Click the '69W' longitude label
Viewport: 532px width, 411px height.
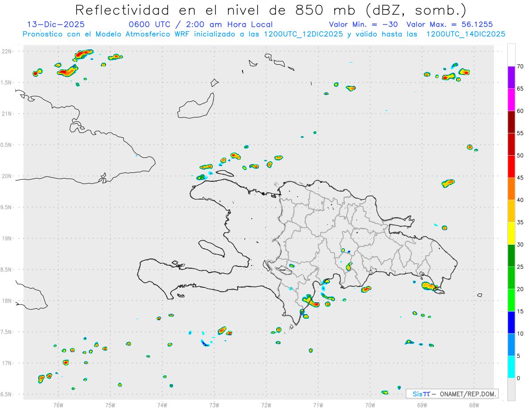tap(422, 405)
